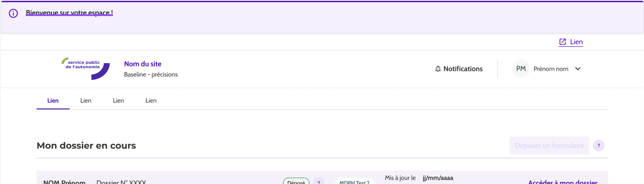Click the Service public de l'autonomie logo
644x184 pixels.
[86, 69]
